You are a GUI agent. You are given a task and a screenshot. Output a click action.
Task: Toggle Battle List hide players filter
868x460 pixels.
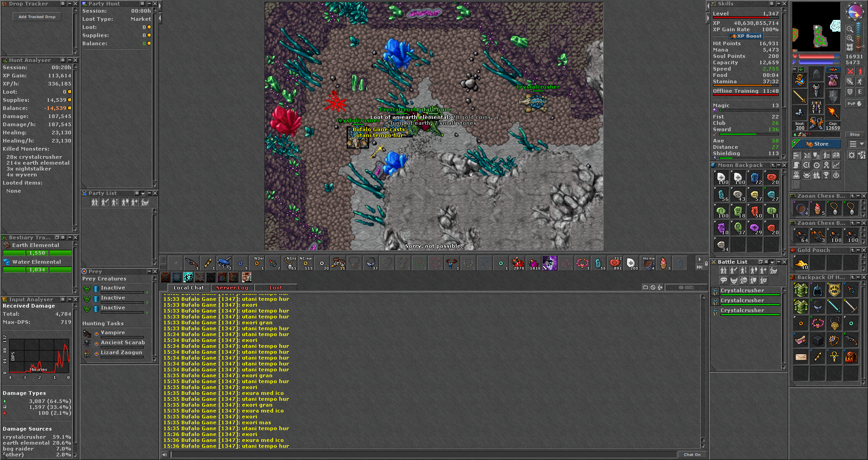pos(723,270)
